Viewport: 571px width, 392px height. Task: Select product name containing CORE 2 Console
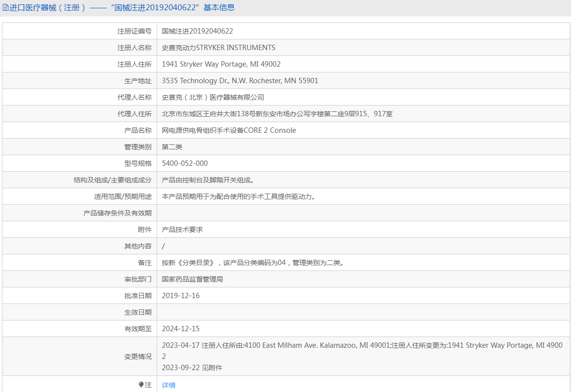(x=229, y=130)
